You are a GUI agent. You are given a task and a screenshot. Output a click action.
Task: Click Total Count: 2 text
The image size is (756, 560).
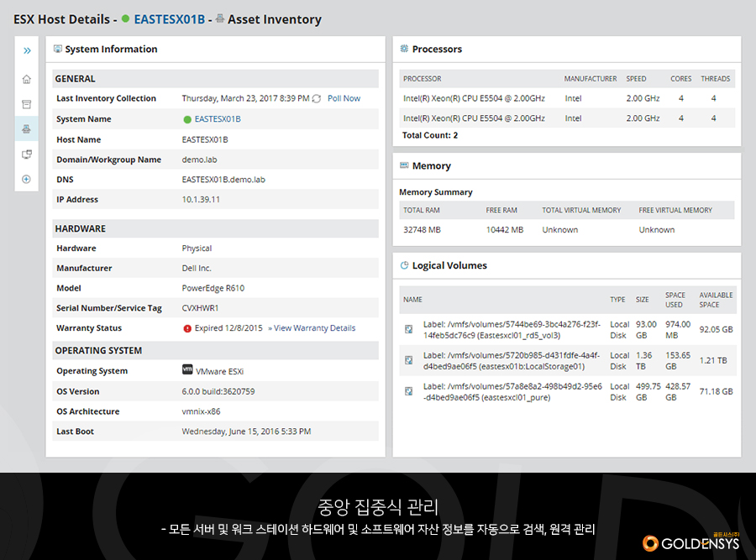(x=430, y=135)
